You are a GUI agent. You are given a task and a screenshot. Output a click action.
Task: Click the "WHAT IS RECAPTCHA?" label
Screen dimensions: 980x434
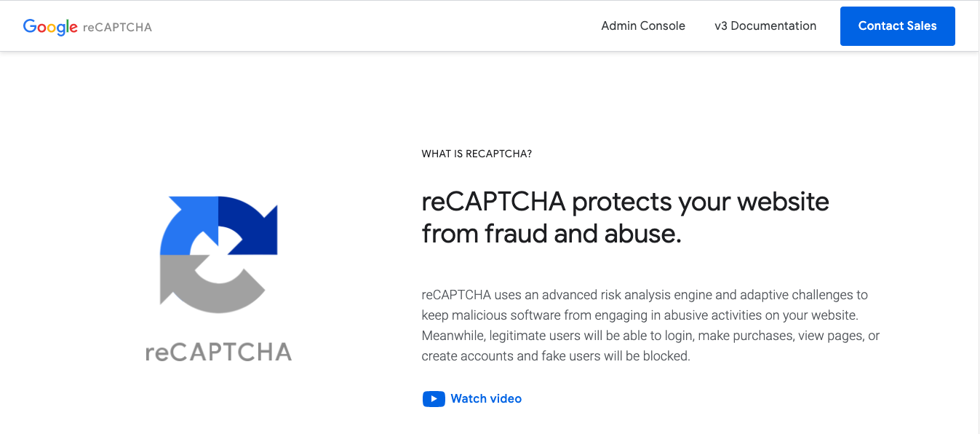477,154
